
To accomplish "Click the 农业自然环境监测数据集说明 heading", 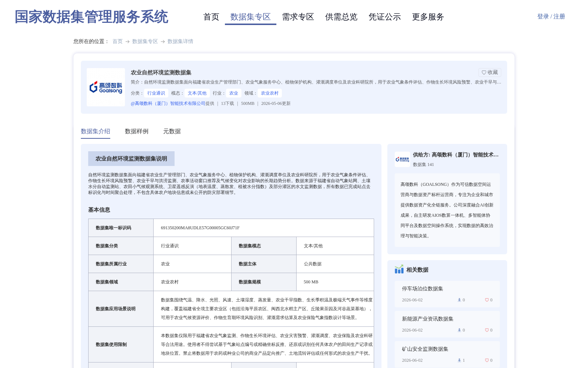I will click(x=131, y=159).
